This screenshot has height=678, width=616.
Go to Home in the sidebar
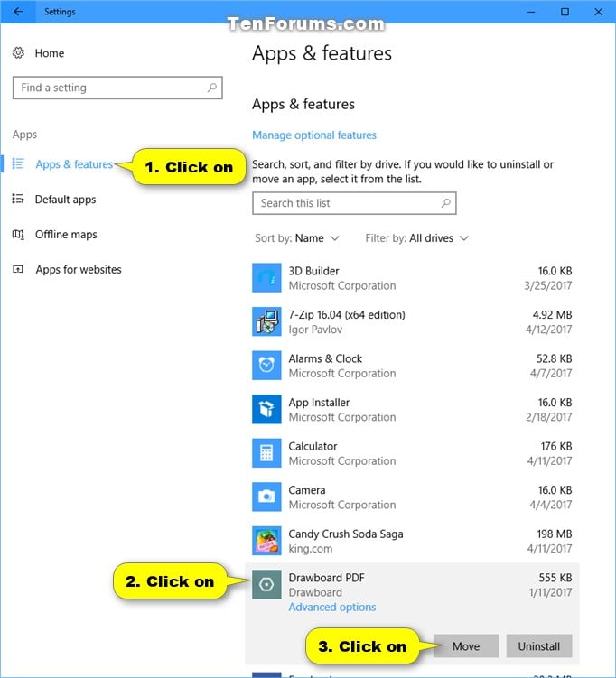[x=50, y=53]
